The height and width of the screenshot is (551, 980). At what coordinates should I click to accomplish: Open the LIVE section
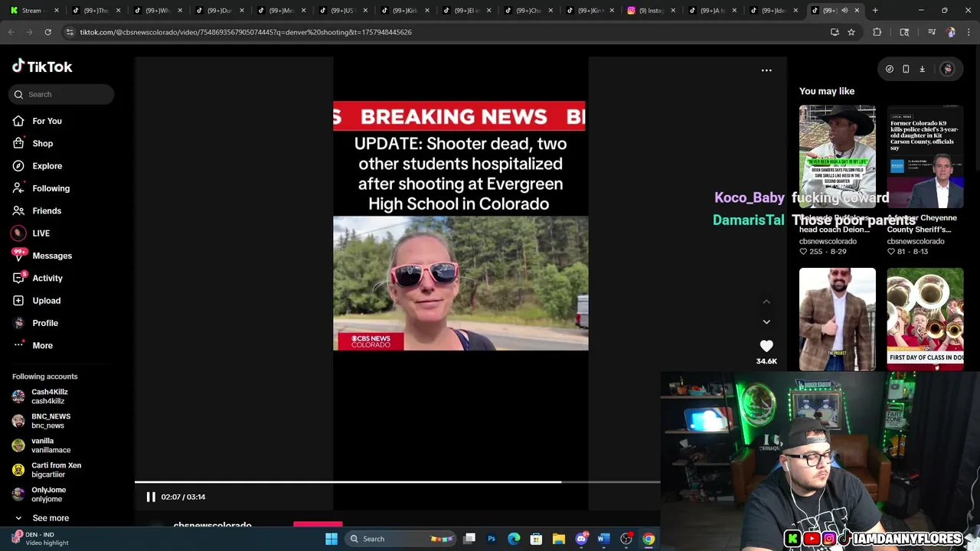[x=41, y=233]
